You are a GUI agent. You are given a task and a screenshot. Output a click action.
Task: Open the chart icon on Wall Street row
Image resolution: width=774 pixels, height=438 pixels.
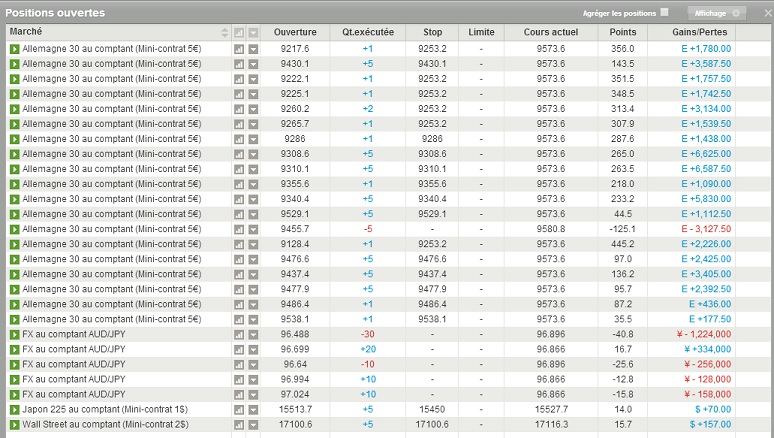[239, 424]
